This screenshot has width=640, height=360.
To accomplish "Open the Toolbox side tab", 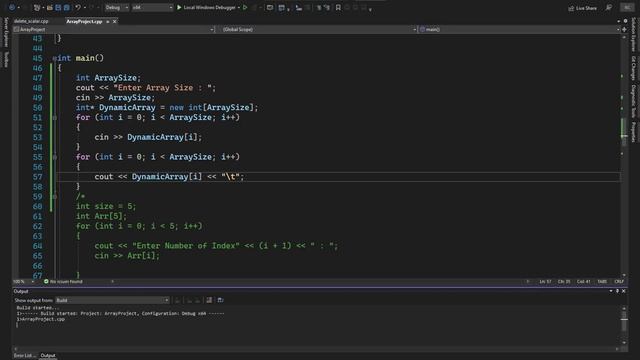I will tap(6, 60).
